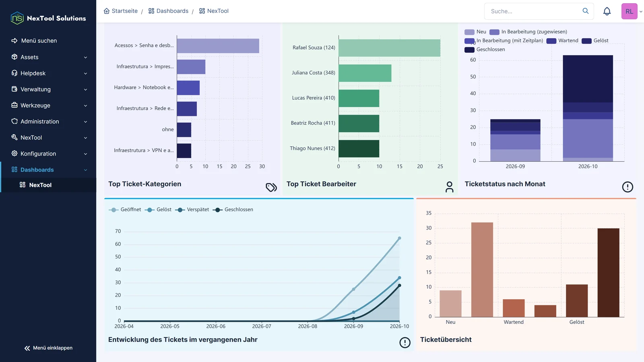Toggle the Verspätet line in legend
This screenshot has width=644, height=362.
[x=192, y=210]
